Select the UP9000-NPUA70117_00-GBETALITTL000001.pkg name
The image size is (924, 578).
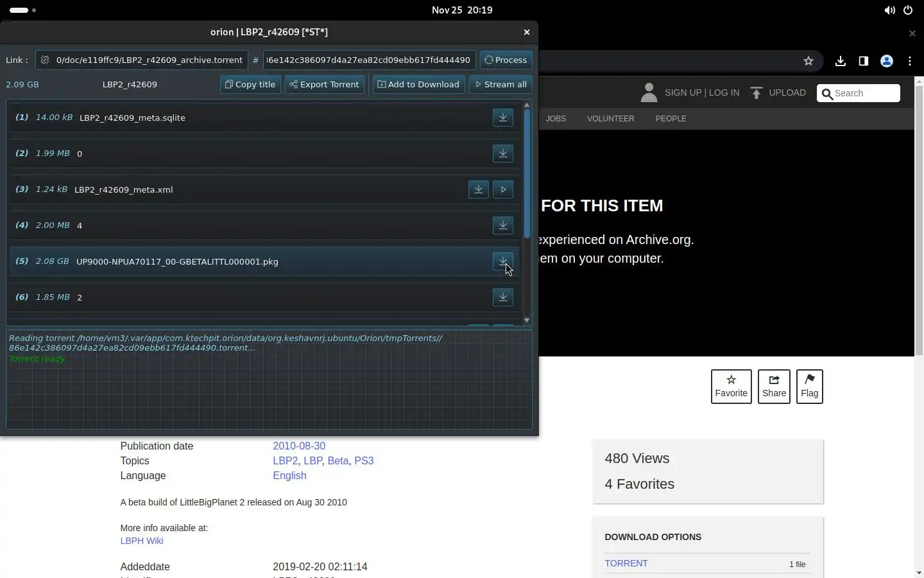point(177,261)
